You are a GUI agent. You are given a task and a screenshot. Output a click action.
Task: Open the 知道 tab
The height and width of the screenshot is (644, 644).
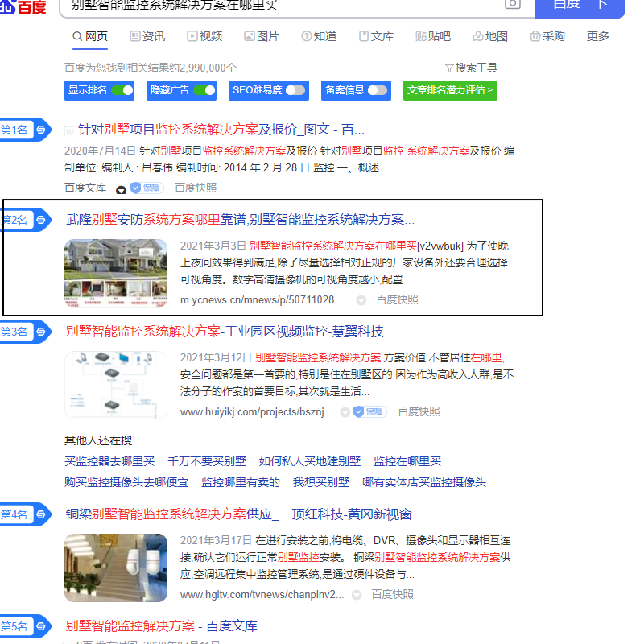pos(319,36)
